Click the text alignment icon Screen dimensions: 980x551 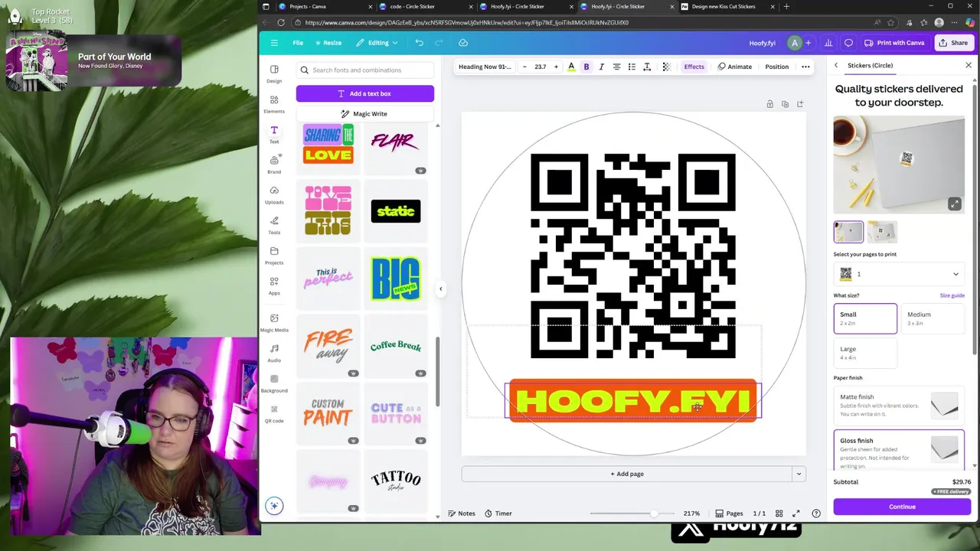tap(616, 67)
